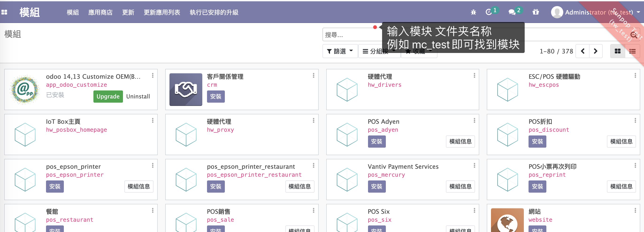Select 執行已安排的升級 from the top menu
Screen dimensions: 644x232
tap(214, 12)
